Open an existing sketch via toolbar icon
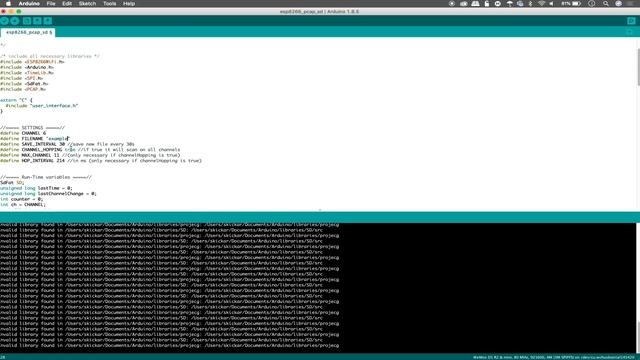This screenshot has height=360, width=640. click(37, 21)
